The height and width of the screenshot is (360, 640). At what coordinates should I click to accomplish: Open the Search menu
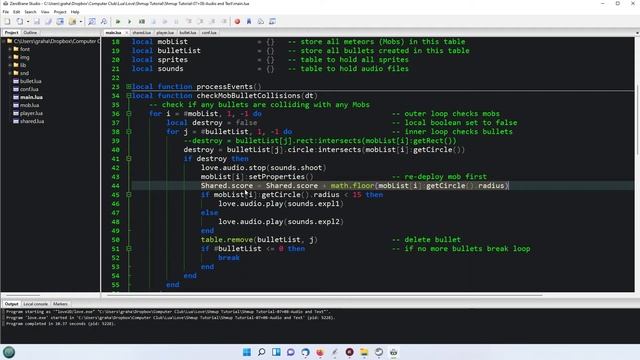[x=30, y=12]
